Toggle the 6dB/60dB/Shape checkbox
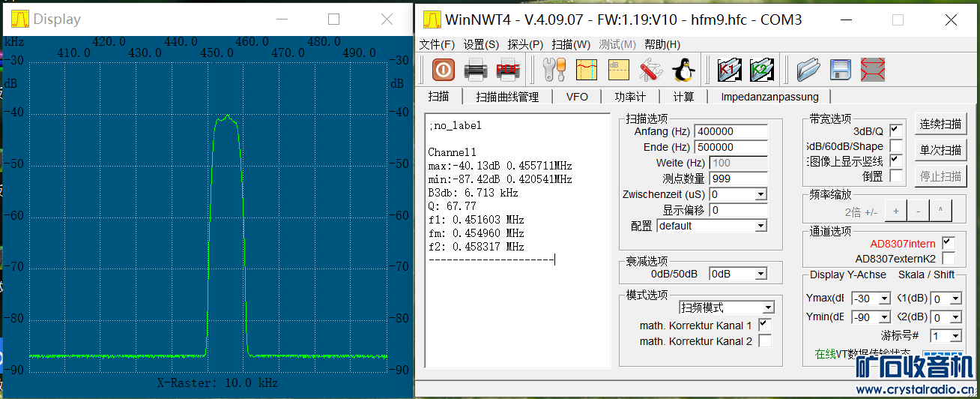The image size is (980, 399). pos(895,145)
